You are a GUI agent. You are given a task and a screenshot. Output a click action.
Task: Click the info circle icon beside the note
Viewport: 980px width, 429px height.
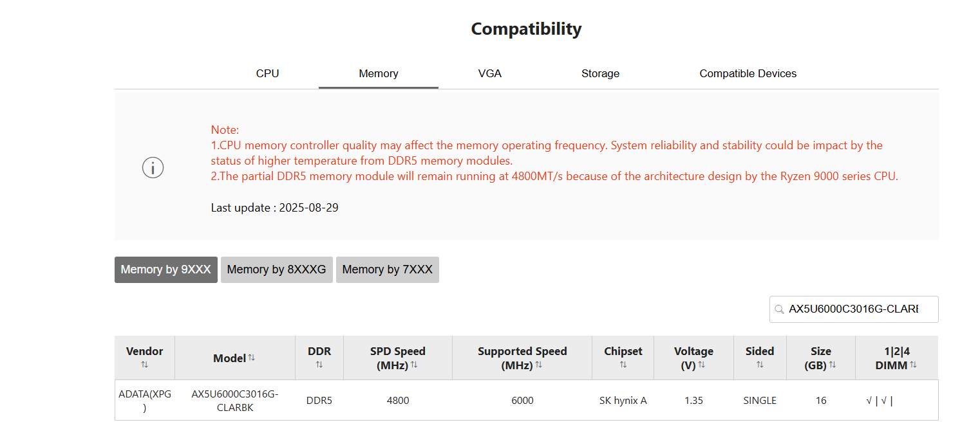tap(153, 168)
